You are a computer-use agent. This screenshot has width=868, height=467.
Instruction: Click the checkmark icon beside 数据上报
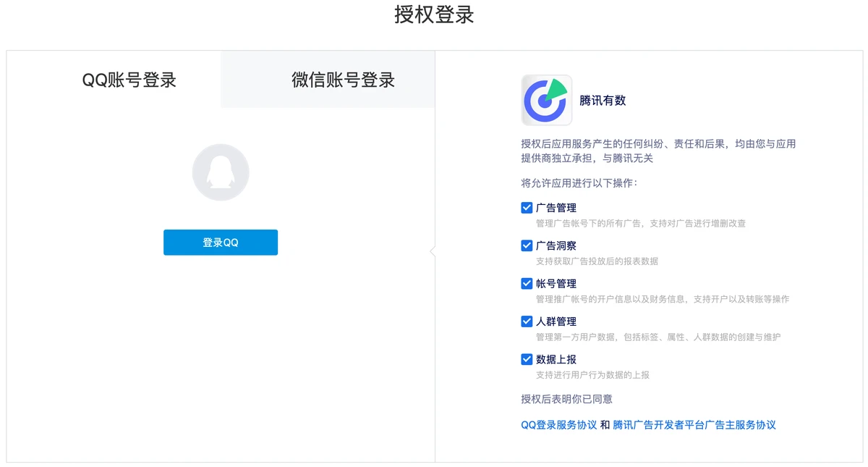(527, 358)
